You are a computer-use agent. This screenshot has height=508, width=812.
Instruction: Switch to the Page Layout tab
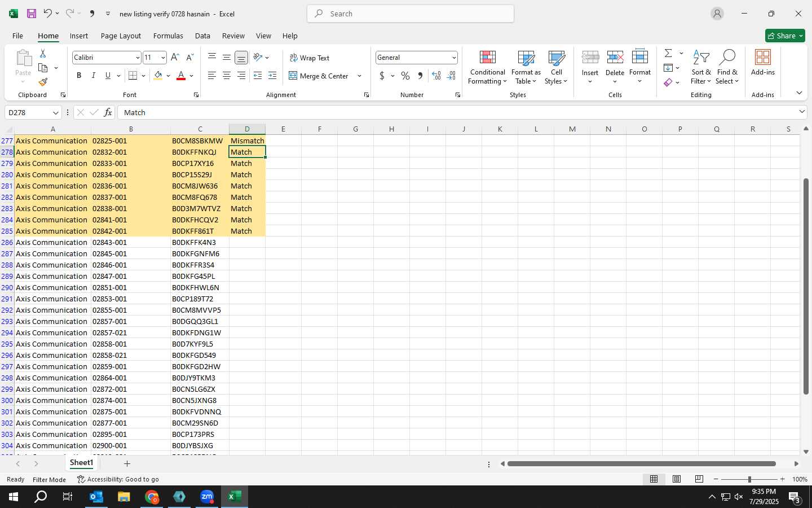click(x=121, y=36)
